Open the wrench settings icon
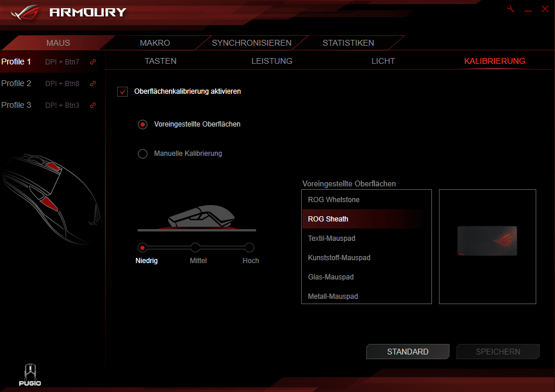 (x=510, y=9)
